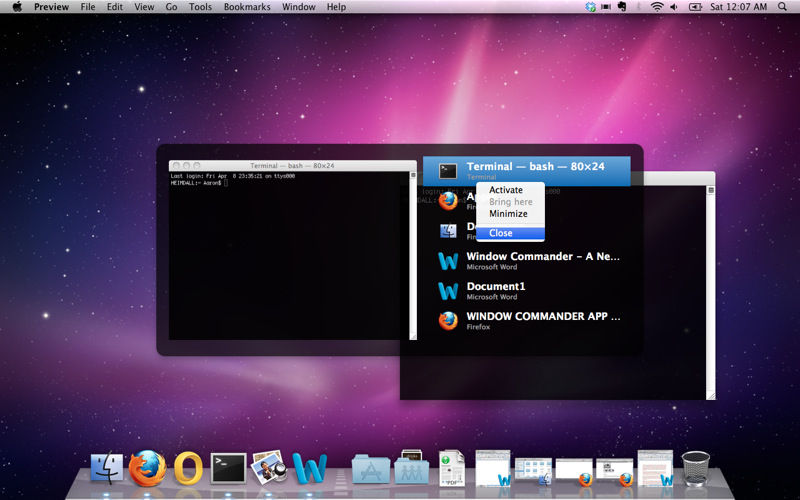The image size is (800, 500).
Task: Open Firefox from the Dock
Action: (x=148, y=467)
